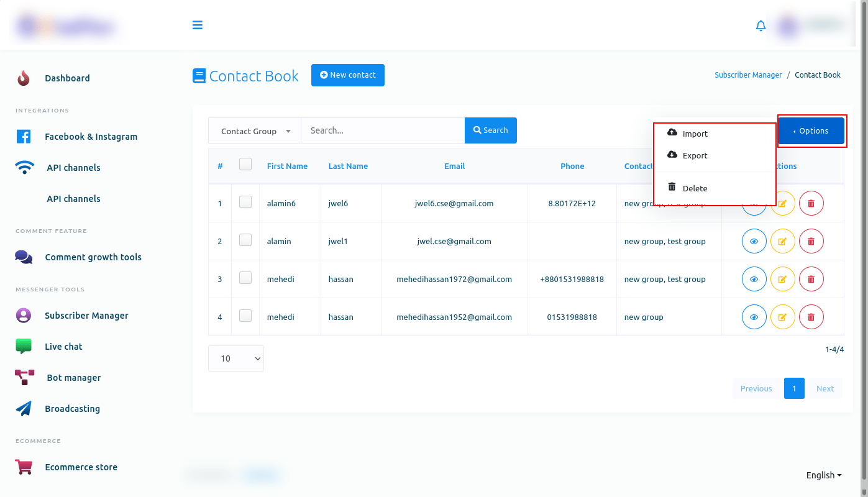Click the hamburger menu icon

pyautogui.click(x=198, y=25)
